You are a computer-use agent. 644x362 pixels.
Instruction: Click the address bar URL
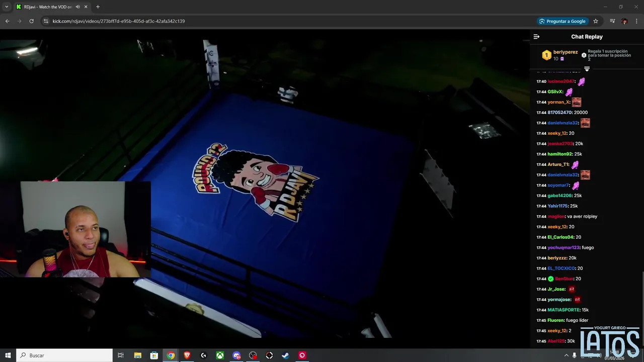pyautogui.click(x=119, y=21)
